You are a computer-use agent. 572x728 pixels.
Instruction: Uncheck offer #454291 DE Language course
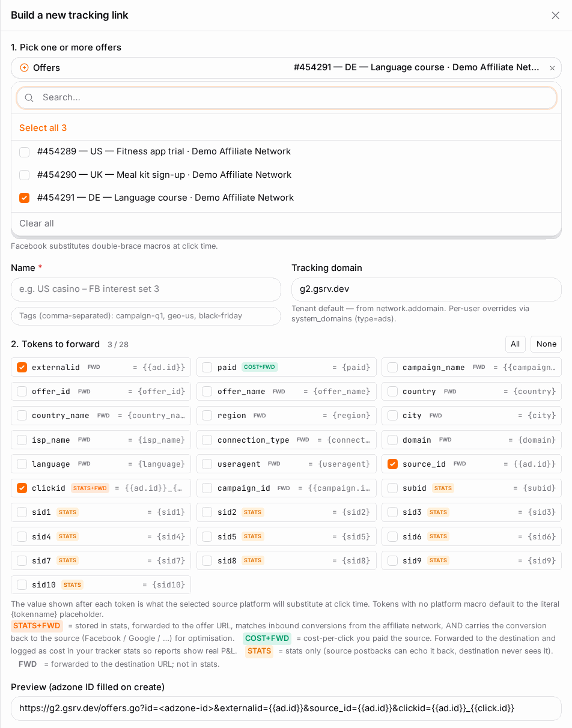[24, 198]
